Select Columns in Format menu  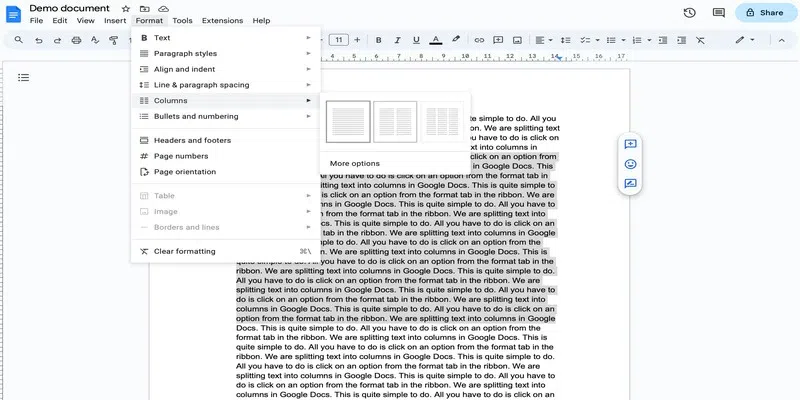pyautogui.click(x=226, y=101)
